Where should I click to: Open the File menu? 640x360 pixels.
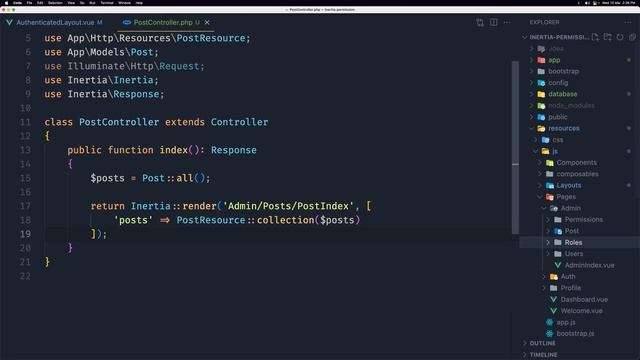29,3
